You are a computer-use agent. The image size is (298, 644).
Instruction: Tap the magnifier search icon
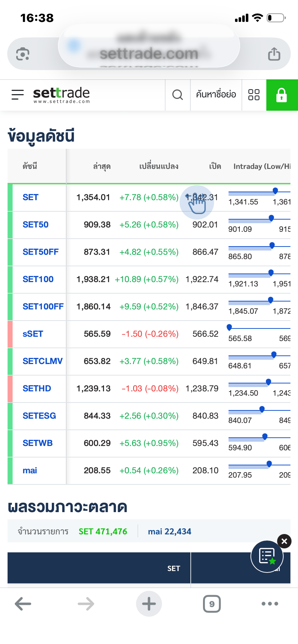pos(177,95)
